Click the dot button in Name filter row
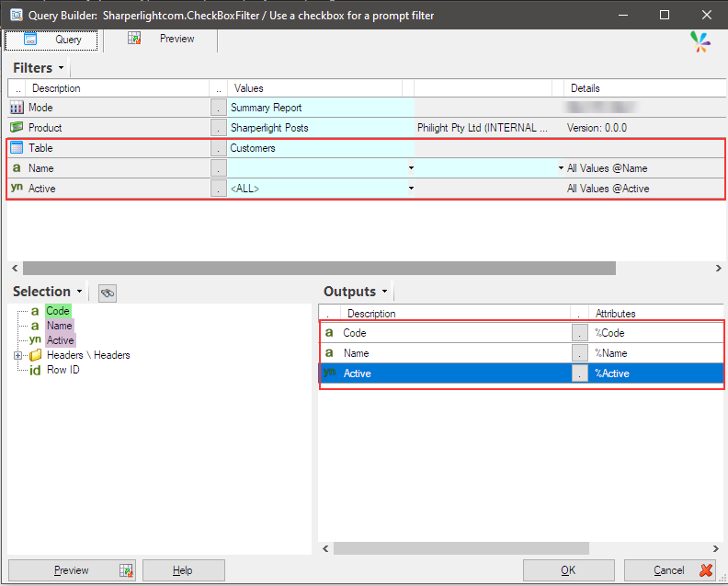 (x=218, y=168)
